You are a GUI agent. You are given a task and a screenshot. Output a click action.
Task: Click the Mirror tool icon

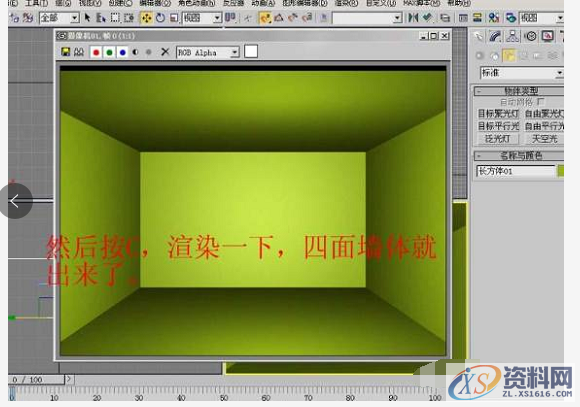[x=413, y=17]
